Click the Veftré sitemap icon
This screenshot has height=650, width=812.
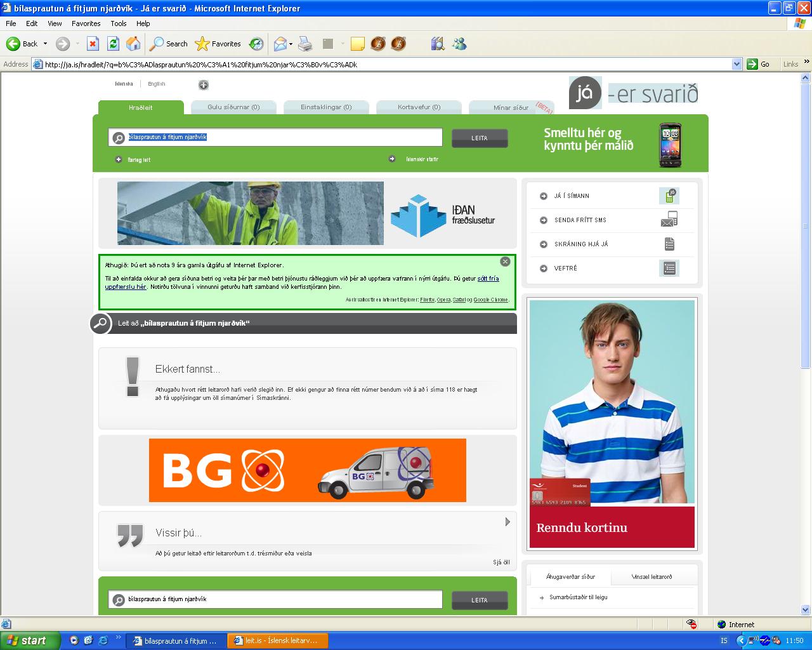point(669,268)
